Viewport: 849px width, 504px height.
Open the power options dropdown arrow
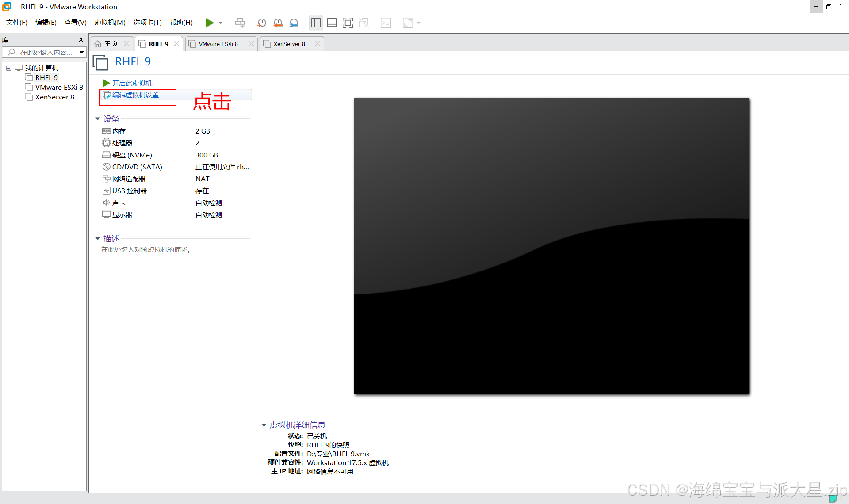click(x=221, y=23)
